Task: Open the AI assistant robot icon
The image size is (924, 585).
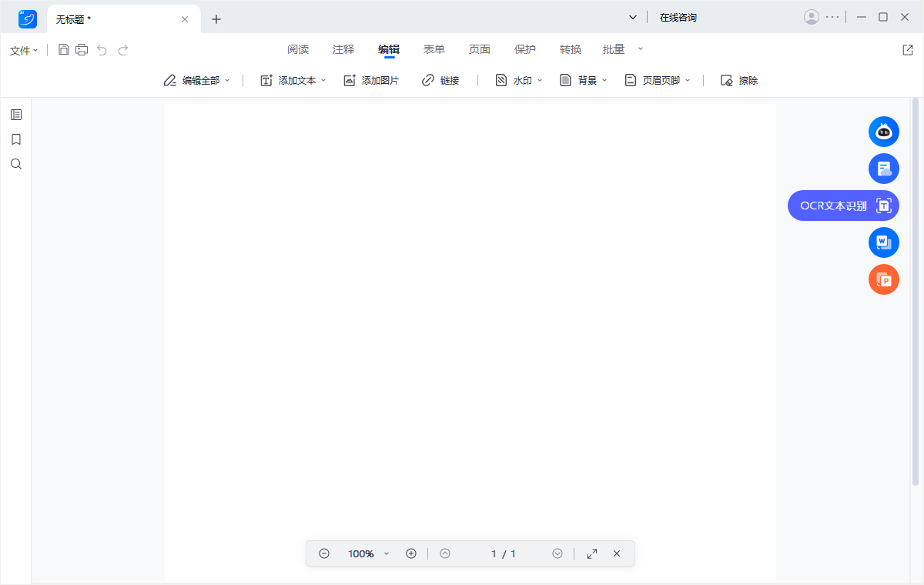Action: point(883,132)
